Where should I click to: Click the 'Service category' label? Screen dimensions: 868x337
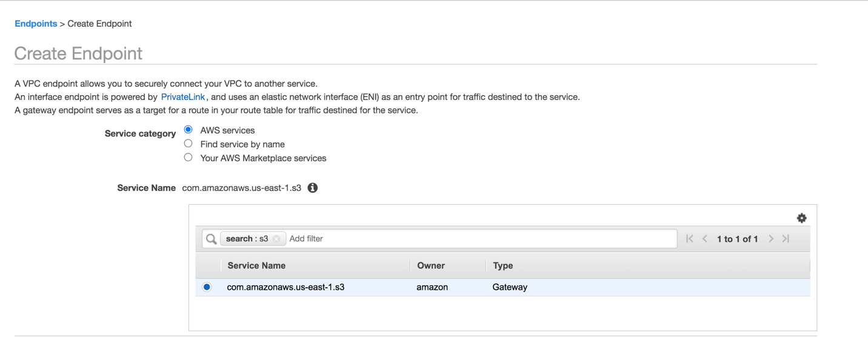[x=140, y=133]
